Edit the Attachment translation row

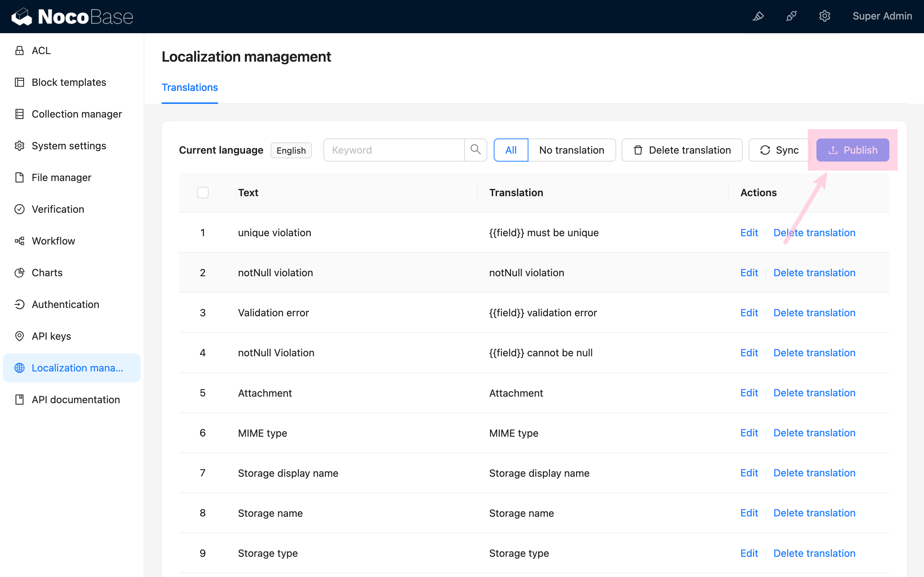[x=749, y=393]
